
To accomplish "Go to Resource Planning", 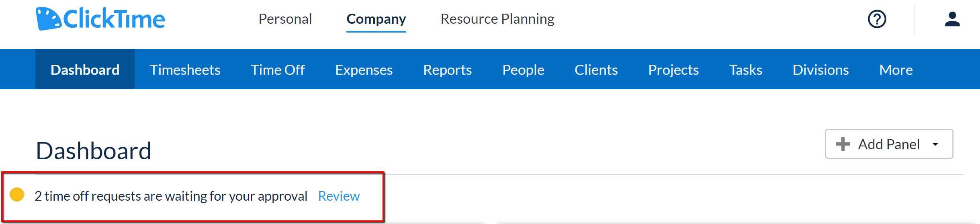I will click(x=497, y=19).
